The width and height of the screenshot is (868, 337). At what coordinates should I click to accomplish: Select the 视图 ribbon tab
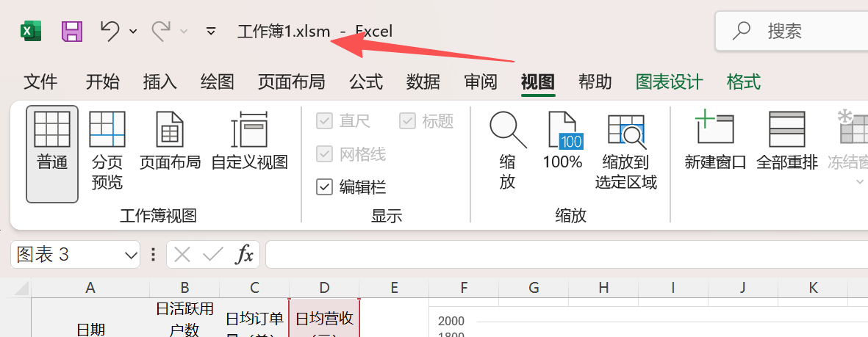coord(537,82)
